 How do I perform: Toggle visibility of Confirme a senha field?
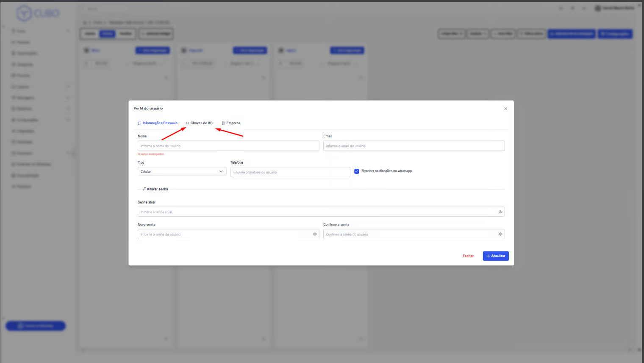point(500,234)
